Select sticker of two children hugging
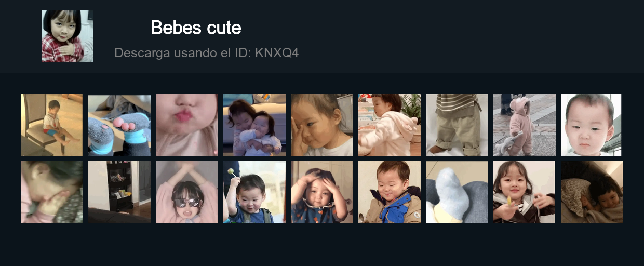The width and height of the screenshot is (644, 266). (254, 125)
